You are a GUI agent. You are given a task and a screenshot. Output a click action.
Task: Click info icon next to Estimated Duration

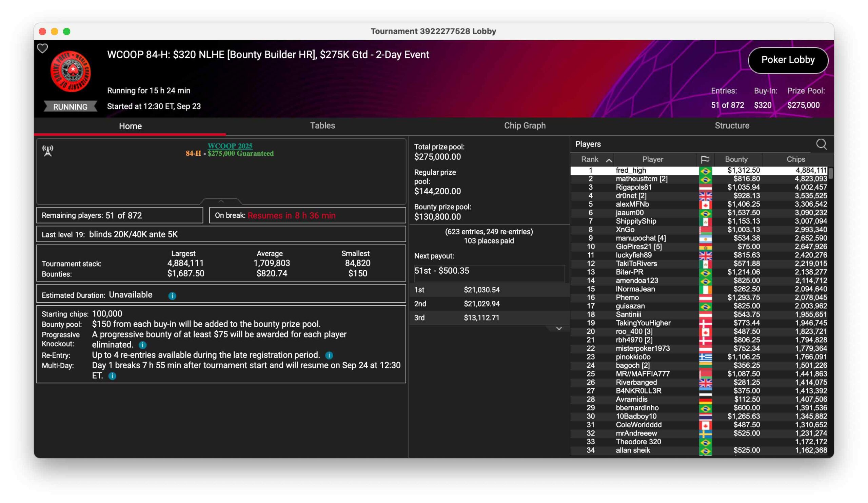click(172, 296)
